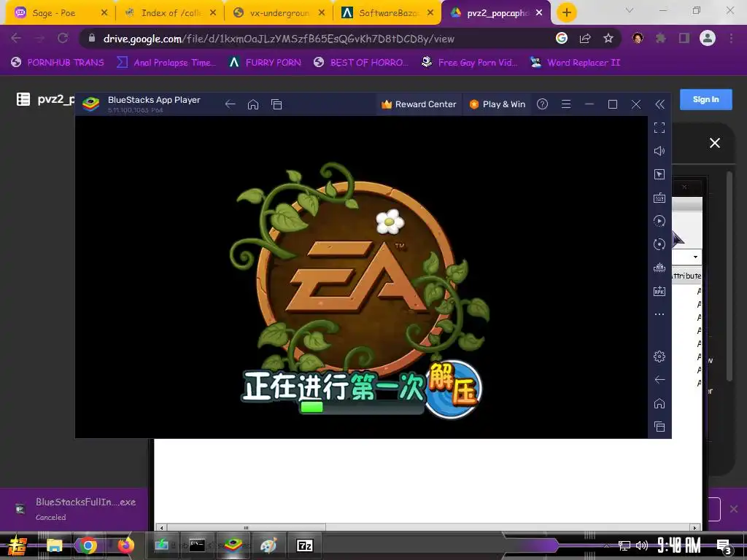Open the three-dots more tools in BlueStacks sidebar
Screen dimensions: 747x560
pos(659,314)
